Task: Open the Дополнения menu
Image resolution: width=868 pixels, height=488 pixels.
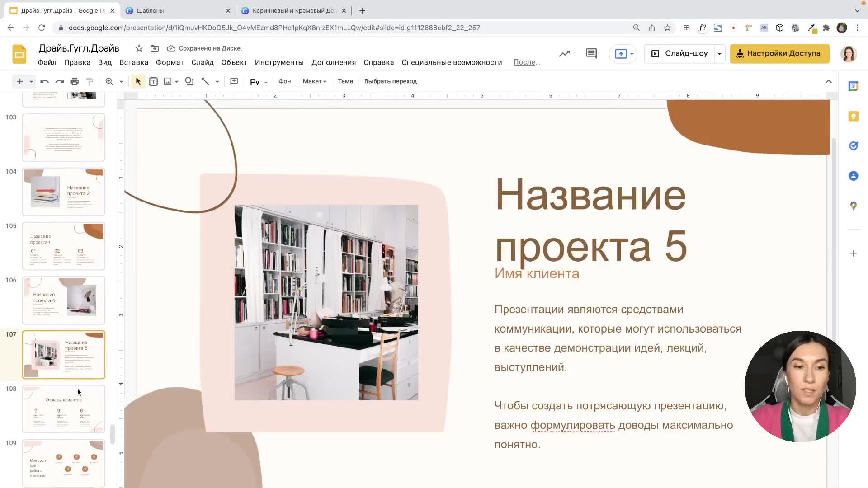Action: pyautogui.click(x=334, y=62)
